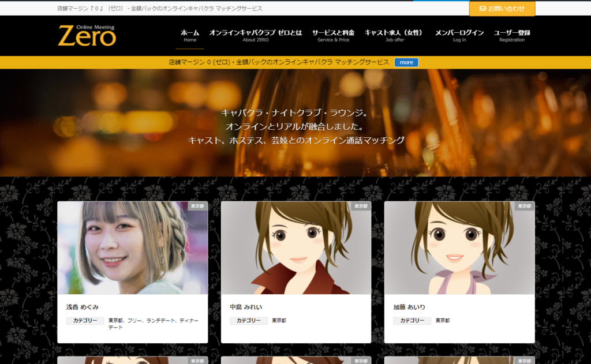Click the blue more button

coord(406,62)
